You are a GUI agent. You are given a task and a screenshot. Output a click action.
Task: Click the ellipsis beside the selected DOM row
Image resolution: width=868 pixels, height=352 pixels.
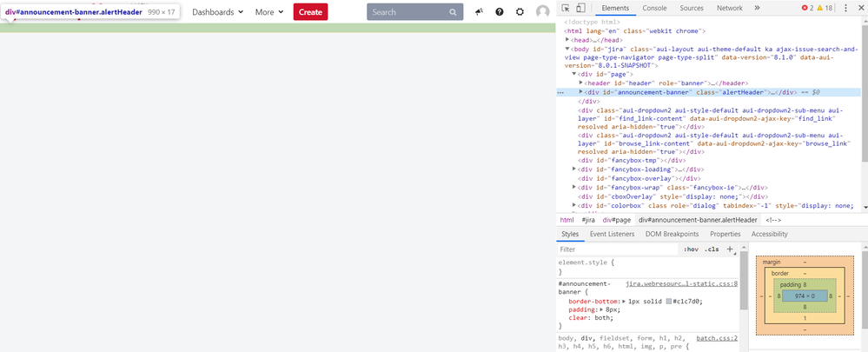pyautogui.click(x=560, y=92)
